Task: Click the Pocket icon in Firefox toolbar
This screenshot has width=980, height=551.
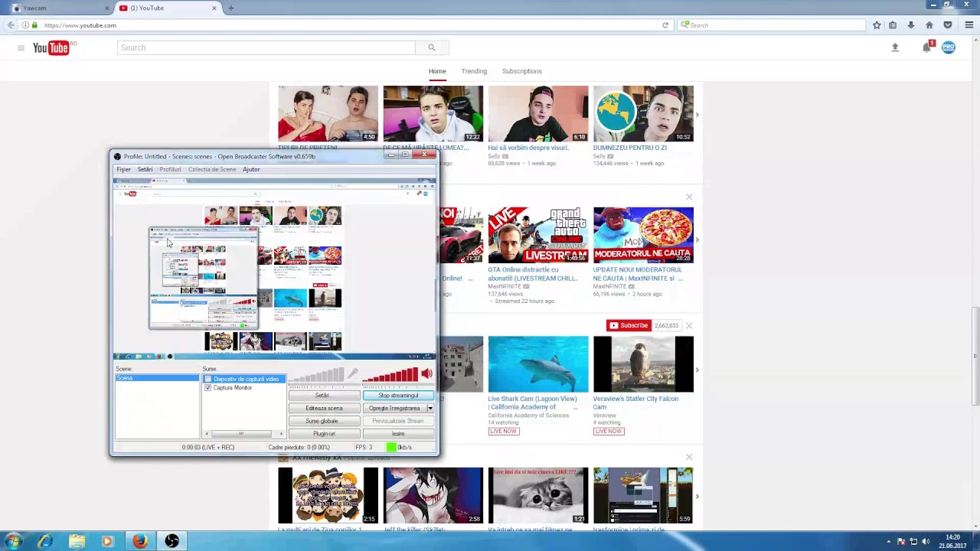Action: (948, 25)
